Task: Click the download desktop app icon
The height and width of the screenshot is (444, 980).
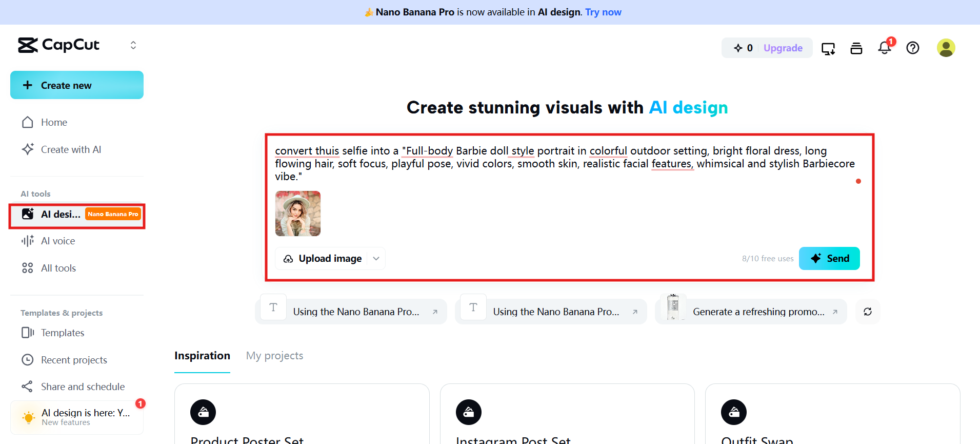Action: click(x=828, y=48)
